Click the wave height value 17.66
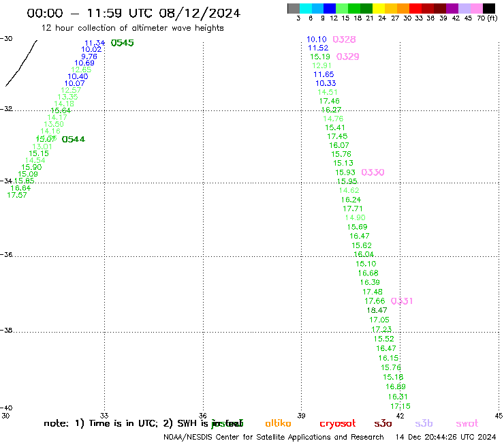Viewport: 504px width, 443px height. coord(375,301)
